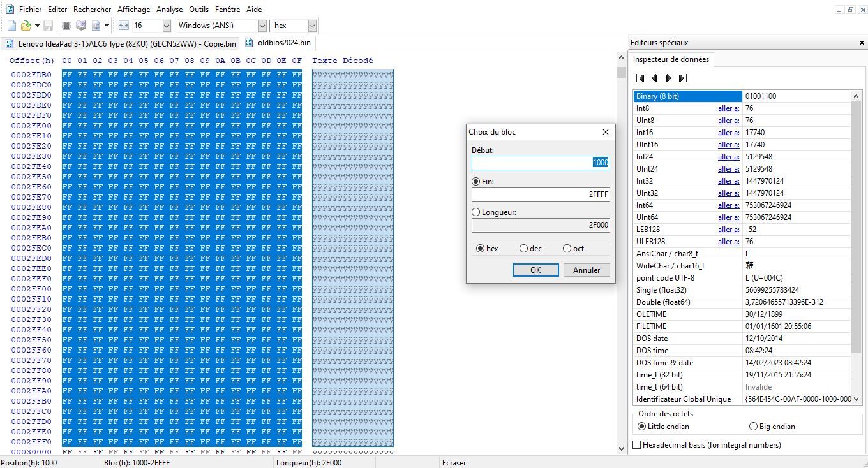Open the Windows (ANSI) charset dropdown

pos(262,26)
